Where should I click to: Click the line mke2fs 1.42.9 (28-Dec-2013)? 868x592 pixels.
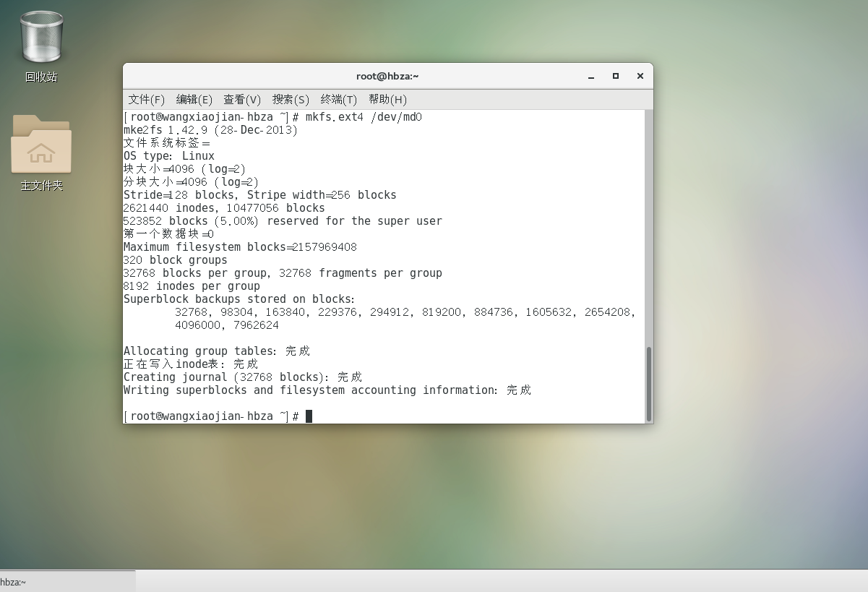pyautogui.click(x=210, y=130)
